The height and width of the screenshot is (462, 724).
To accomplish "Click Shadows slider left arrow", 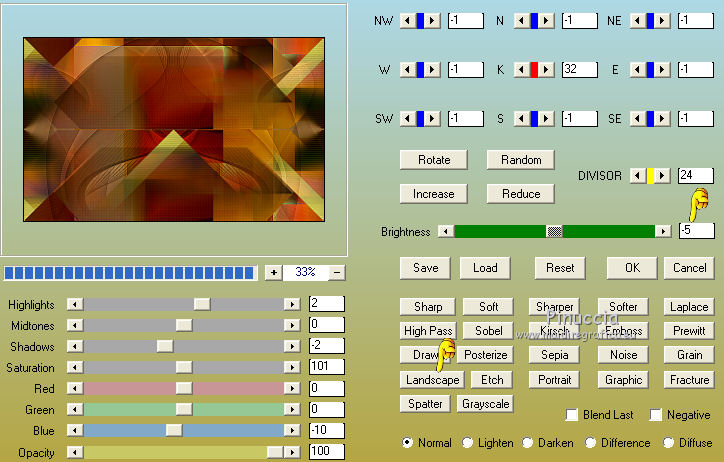I will [x=75, y=346].
